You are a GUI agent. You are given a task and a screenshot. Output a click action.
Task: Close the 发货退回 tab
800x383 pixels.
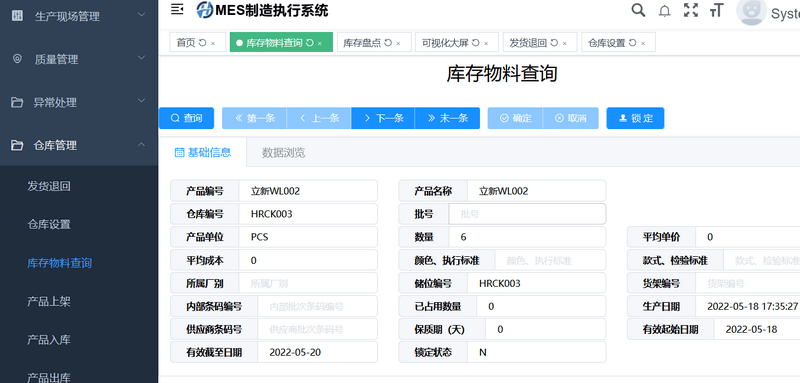(565, 43)
